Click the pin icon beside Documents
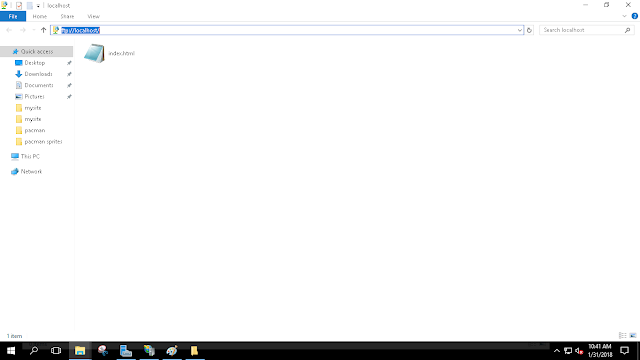640x360 pixels. pos(69,85)
